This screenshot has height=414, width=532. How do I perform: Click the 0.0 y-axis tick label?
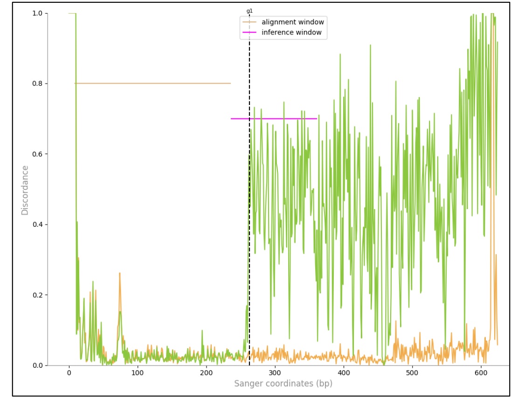(x=38, y=365)
